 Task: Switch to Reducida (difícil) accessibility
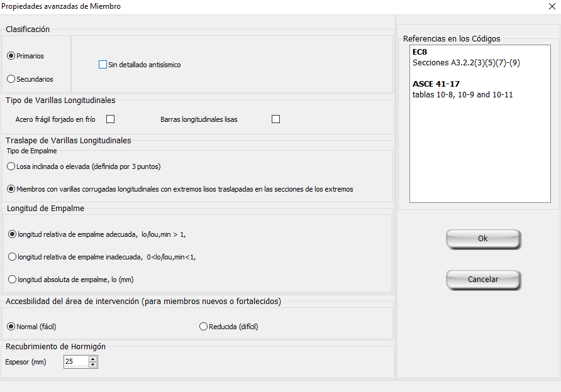[203, 327]
